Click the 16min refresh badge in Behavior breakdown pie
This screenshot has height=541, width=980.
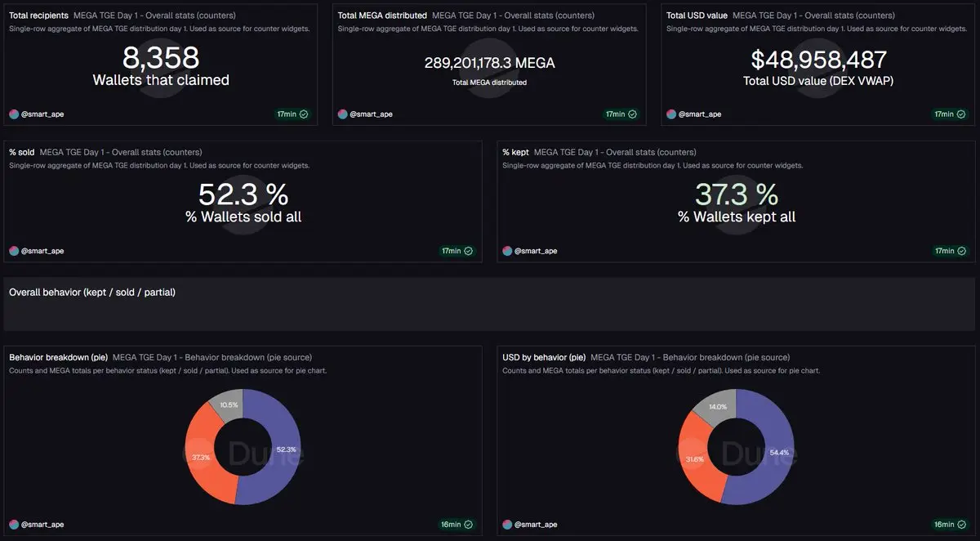(457, 525)
